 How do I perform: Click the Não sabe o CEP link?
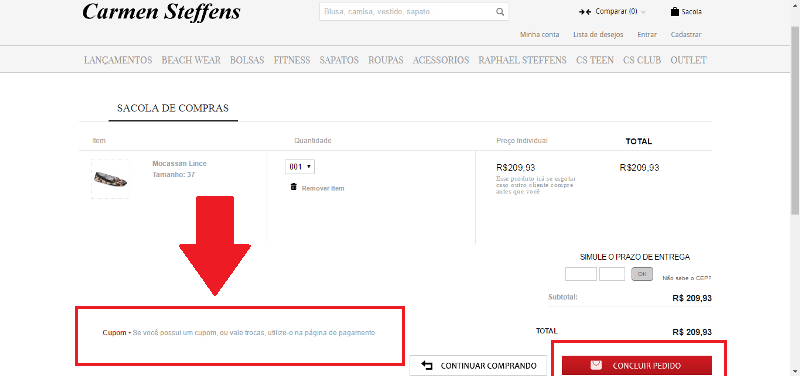click(x=686, y=278)
